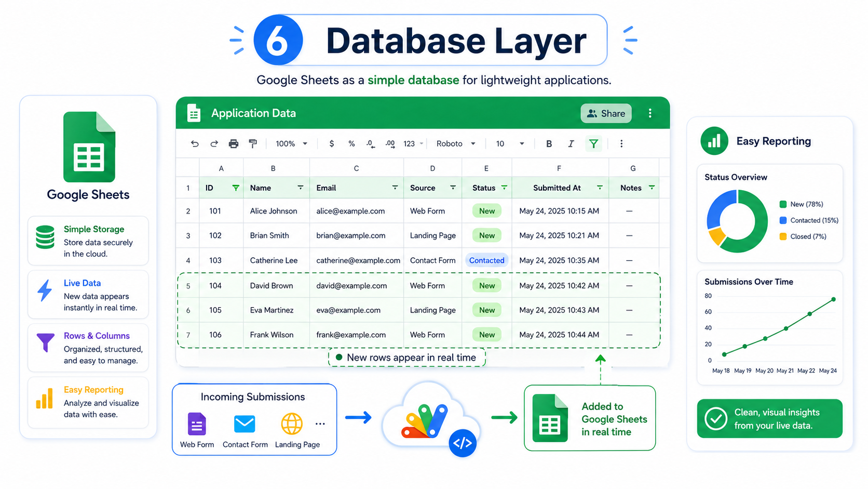Viewport: 868px width, 489px height.
Task: Click the checkmark icon in the insights banner
Action: tap(716, 419)
